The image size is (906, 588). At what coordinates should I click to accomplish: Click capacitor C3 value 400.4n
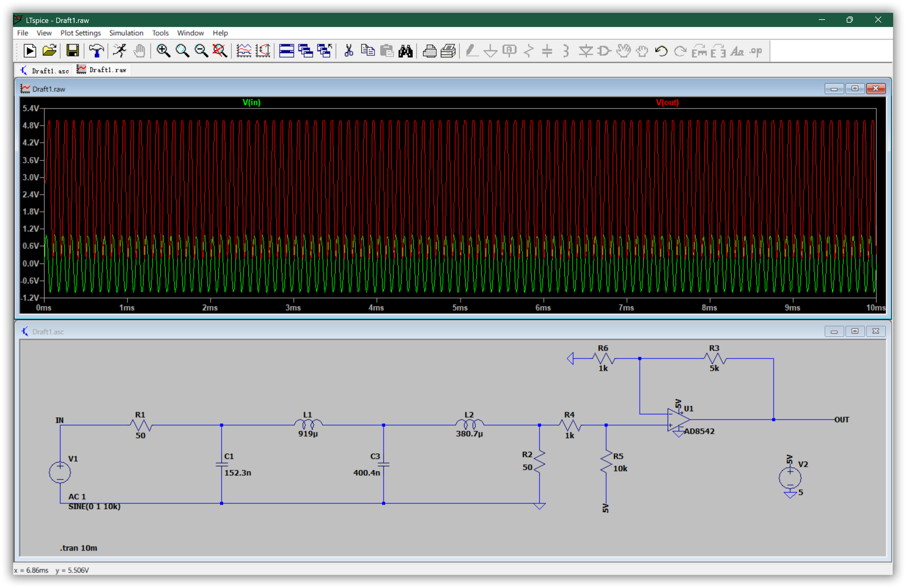(366, 472)
